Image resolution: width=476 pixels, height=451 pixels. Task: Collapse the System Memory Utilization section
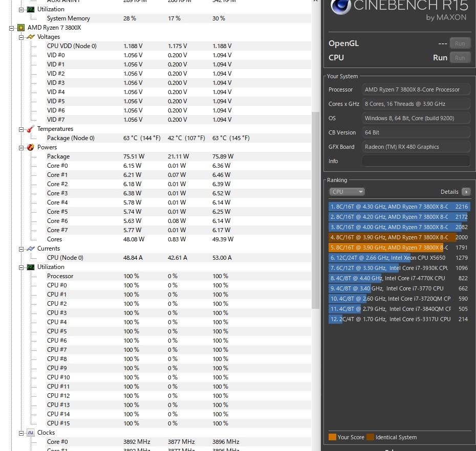[x=21, y=10]
